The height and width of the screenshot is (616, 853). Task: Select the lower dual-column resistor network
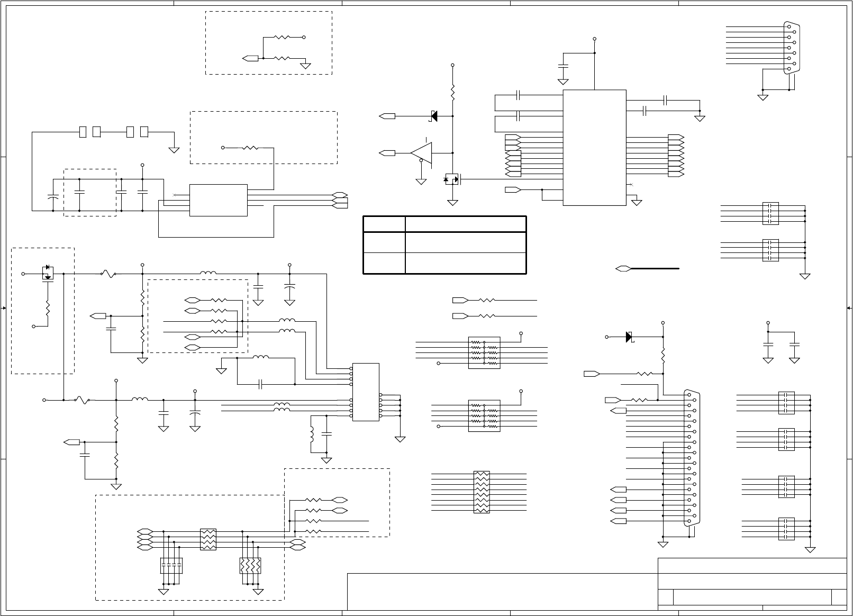click(484, 416)
